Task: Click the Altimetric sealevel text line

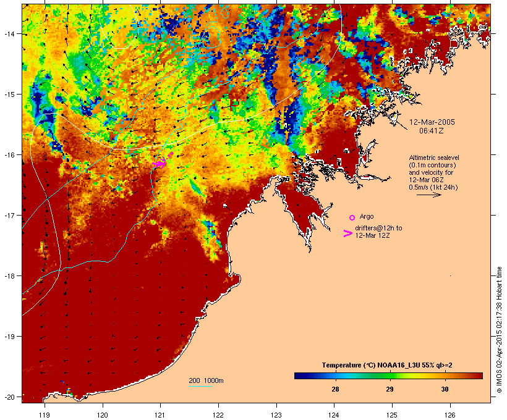Action: pos(434,157)
